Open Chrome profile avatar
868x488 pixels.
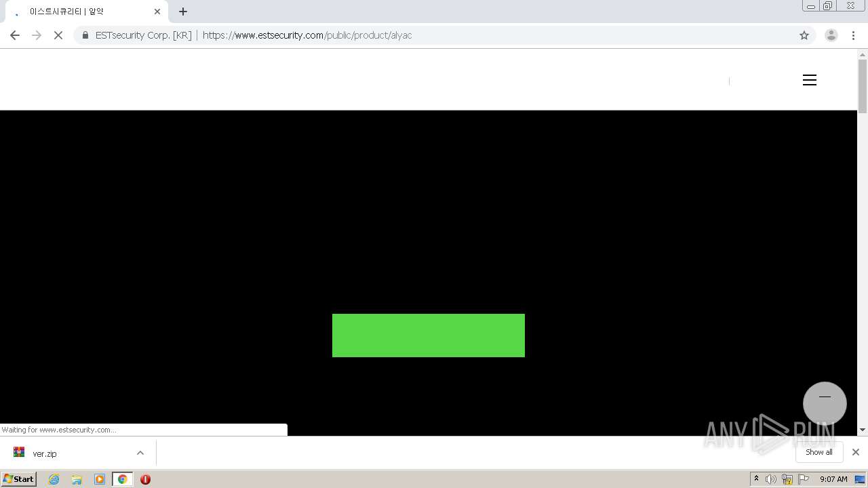pos(831,35)
